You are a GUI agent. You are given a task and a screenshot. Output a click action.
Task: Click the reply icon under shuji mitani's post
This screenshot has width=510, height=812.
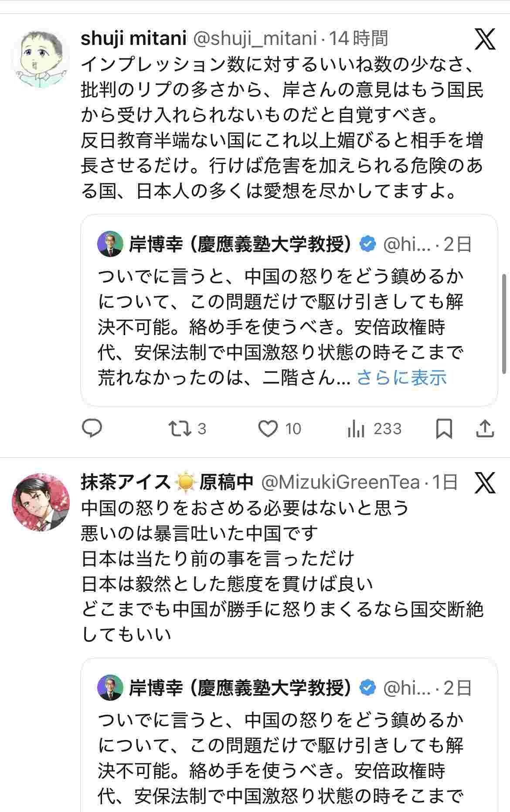[92, 428]
